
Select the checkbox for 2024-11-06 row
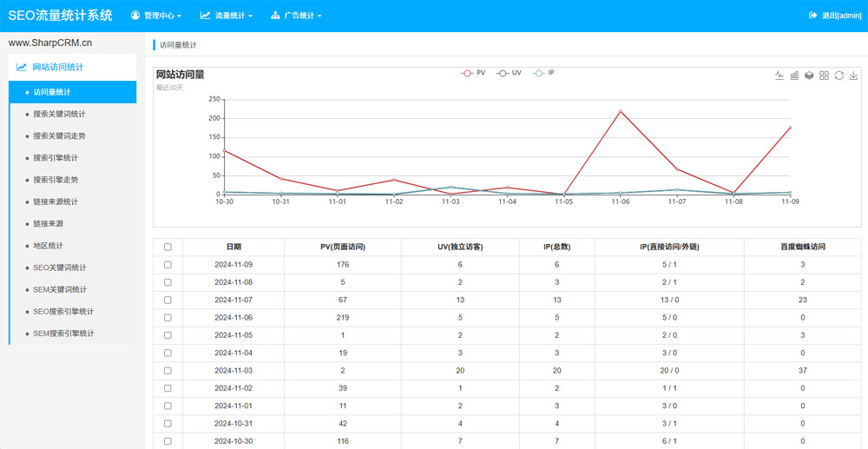(168, 318)
